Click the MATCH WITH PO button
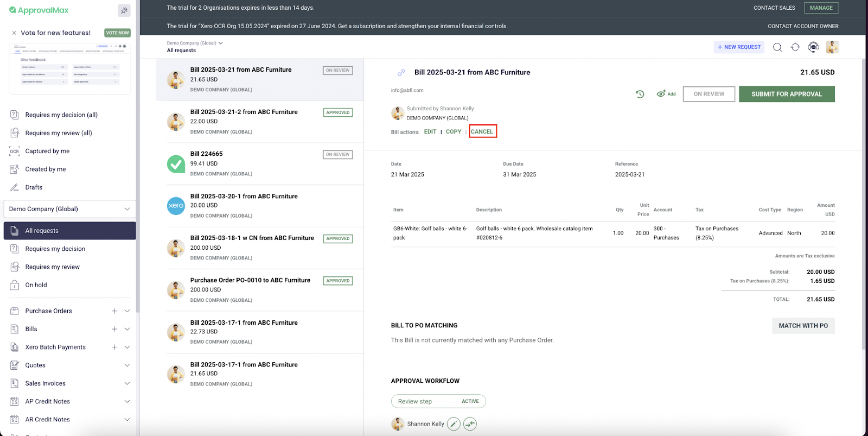This screenshot has height=436, width=868. (x=803, y=326)
